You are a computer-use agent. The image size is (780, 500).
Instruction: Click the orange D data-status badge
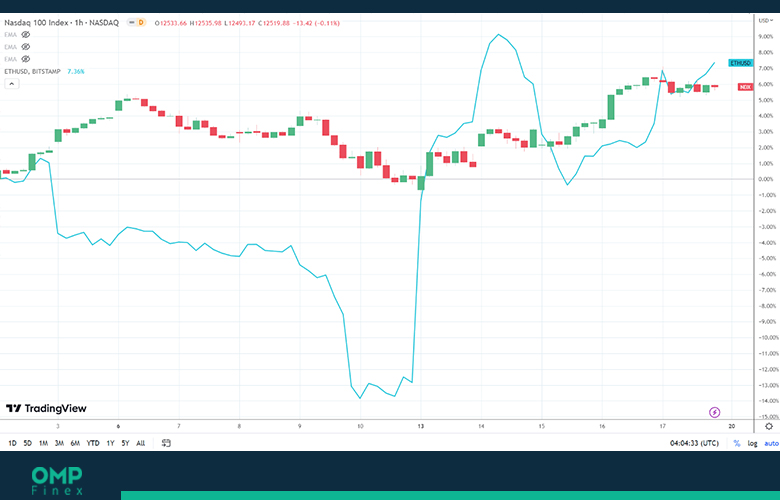(x=141, y=22)
